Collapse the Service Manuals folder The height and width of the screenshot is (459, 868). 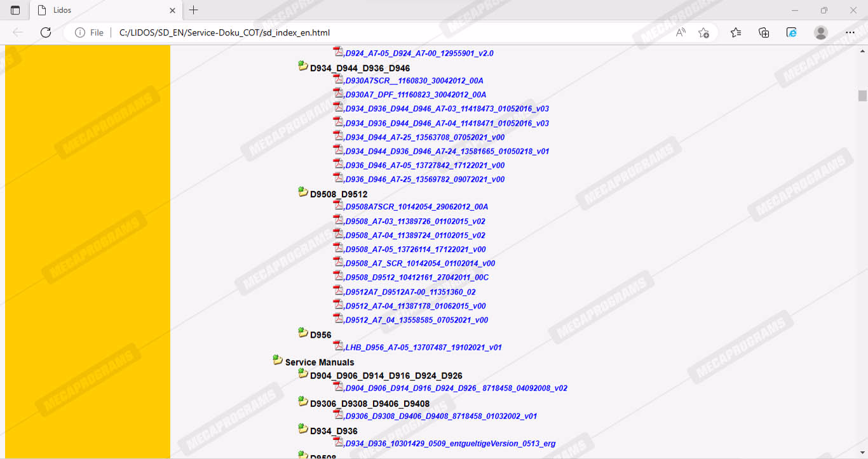point(278,361)
